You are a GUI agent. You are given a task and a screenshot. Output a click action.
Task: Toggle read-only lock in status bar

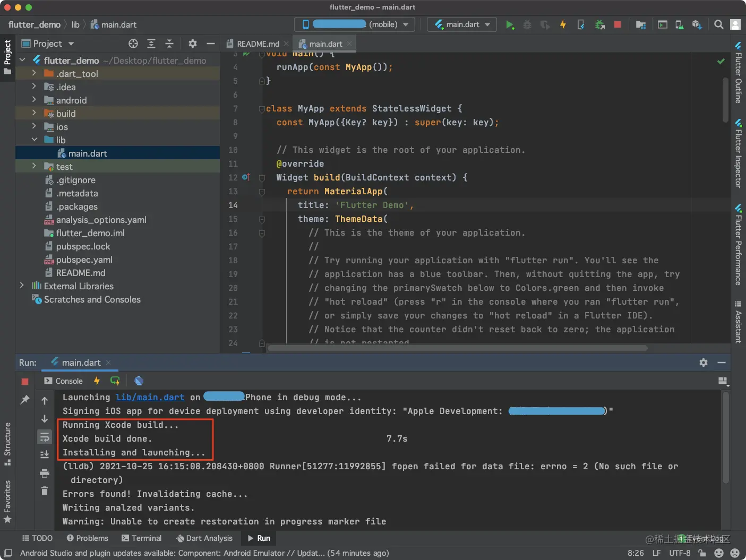(702, 553)
